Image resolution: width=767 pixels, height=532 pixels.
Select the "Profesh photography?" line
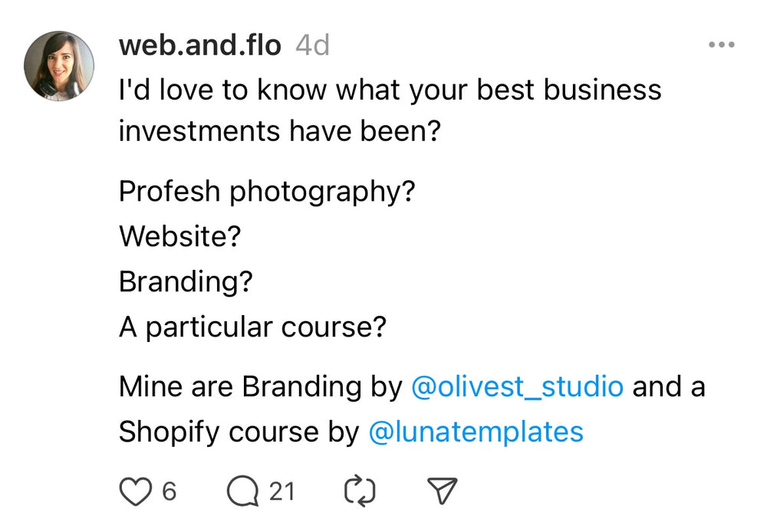pos(267,192)
